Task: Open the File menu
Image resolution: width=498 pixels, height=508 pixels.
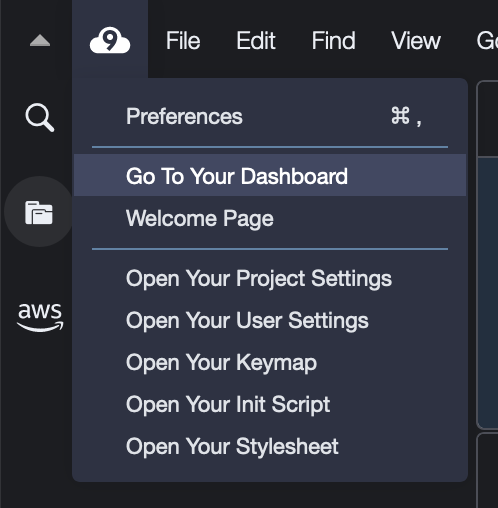Action: (x=183, y=41)
